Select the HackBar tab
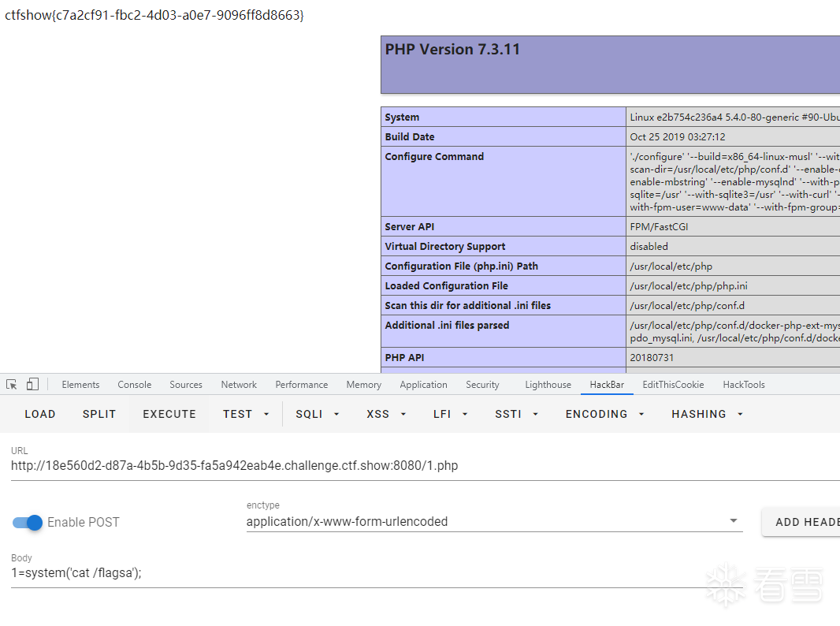The image size is (840, 626). pyautogui.click(x=607, y=384)
